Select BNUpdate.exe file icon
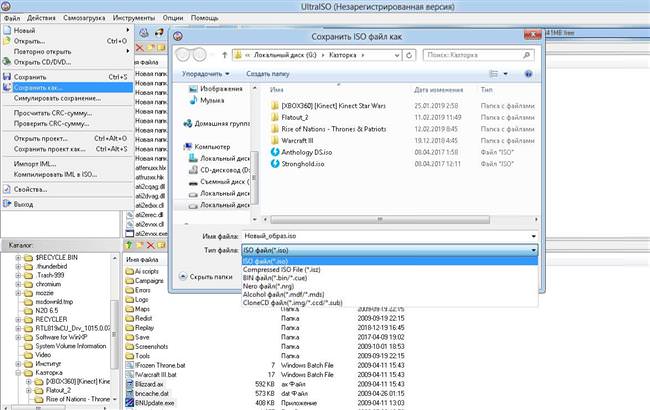Image resolution: width=650 pixels, height=410 pixels. tap(130, 403)
